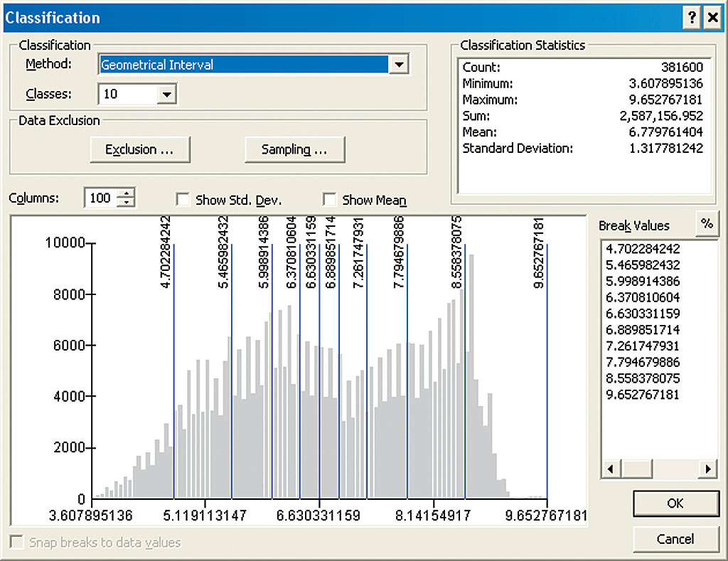Click the Minimum value 3.607895136 in statistics
The height and width of the screenshot is (561, 728).
665,84
